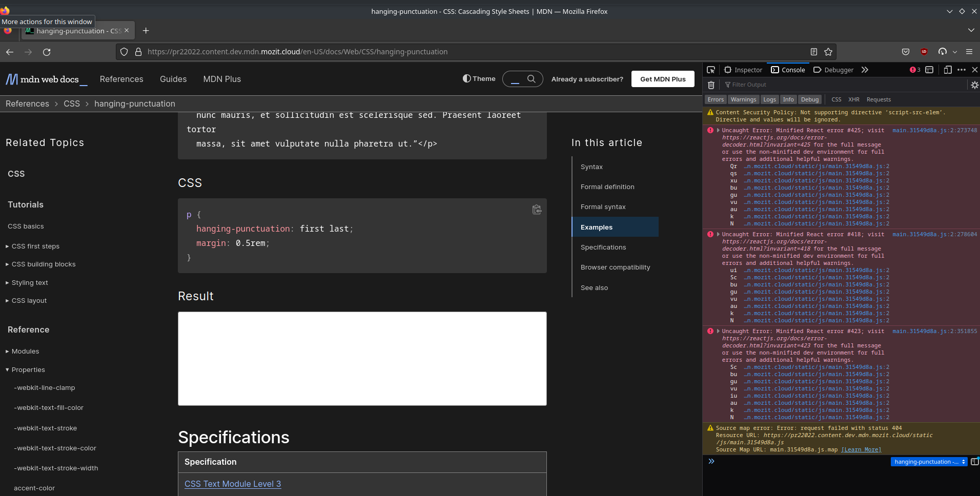
Task: Toggle the Info console filter
Action: (x=788, y=99)
